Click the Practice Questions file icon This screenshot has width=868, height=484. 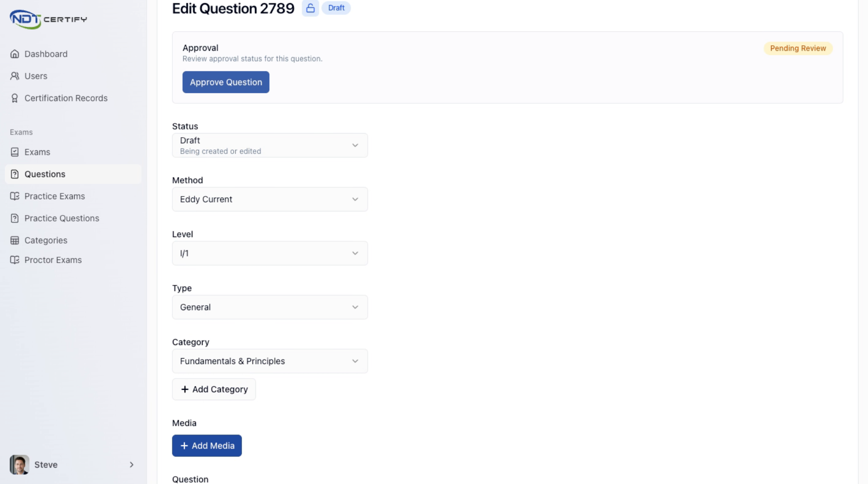click(x=15, y=218)
